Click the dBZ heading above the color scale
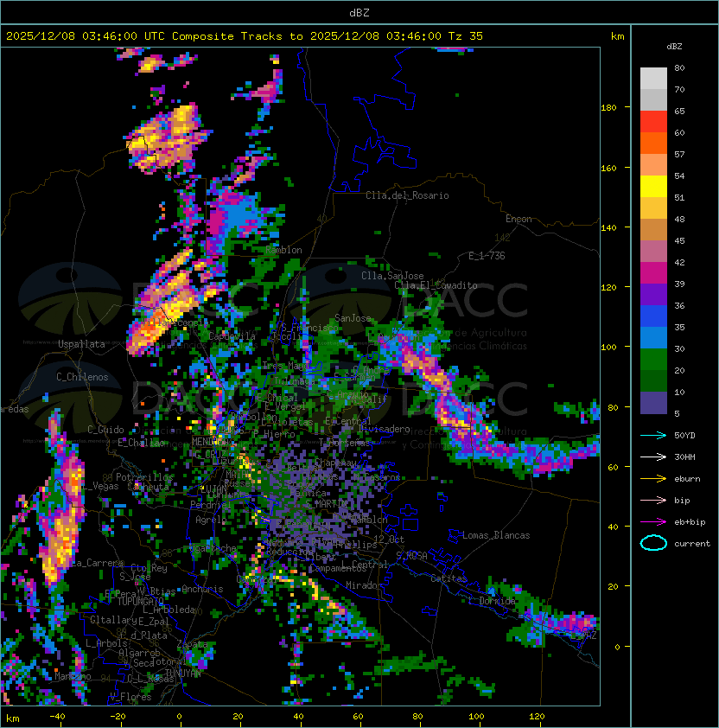Screen dimensions: 719x728 click(674, 47)
